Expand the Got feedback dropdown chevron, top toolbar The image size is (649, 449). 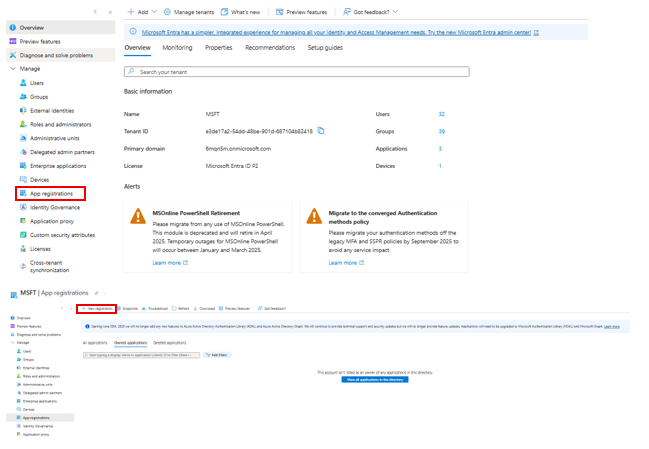pos(395,12)
